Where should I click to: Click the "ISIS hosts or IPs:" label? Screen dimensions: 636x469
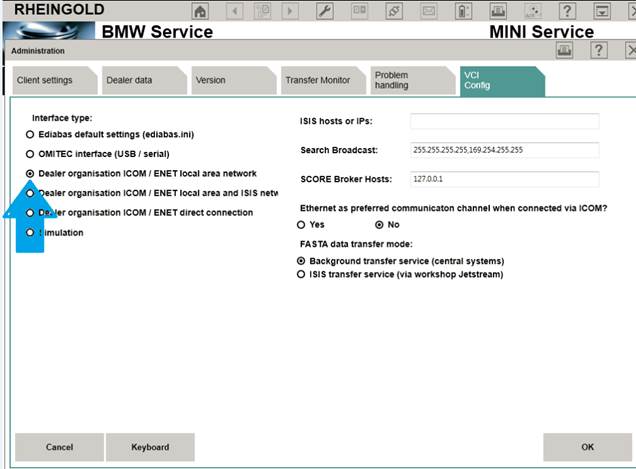336,121
